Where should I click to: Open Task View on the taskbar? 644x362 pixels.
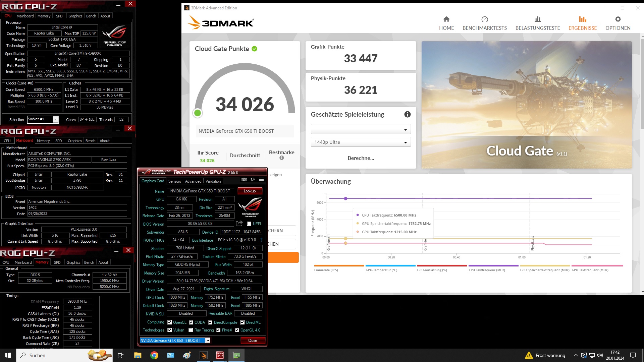tap(121, 355)
